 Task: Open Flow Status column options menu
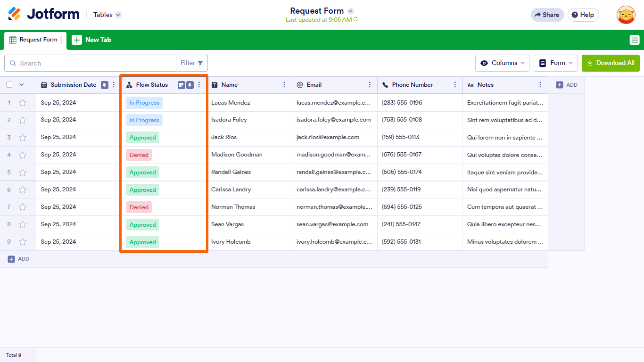coord(199,85)
